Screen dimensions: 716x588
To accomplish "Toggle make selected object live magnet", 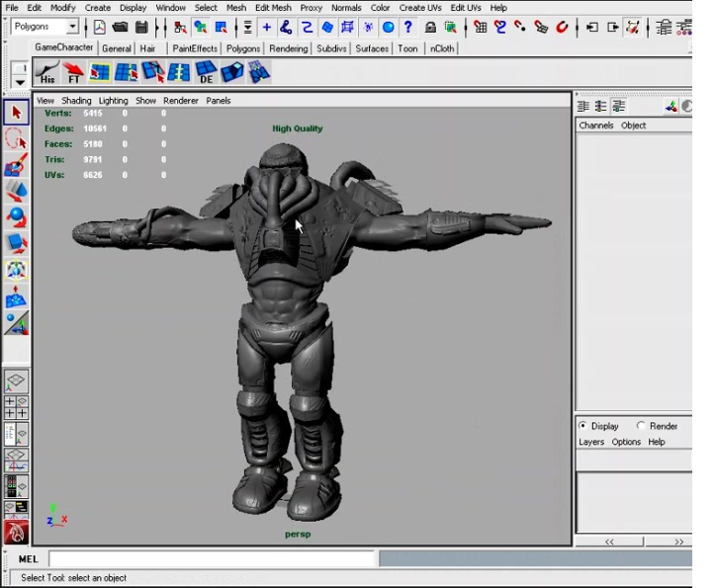I will (562, 28).
